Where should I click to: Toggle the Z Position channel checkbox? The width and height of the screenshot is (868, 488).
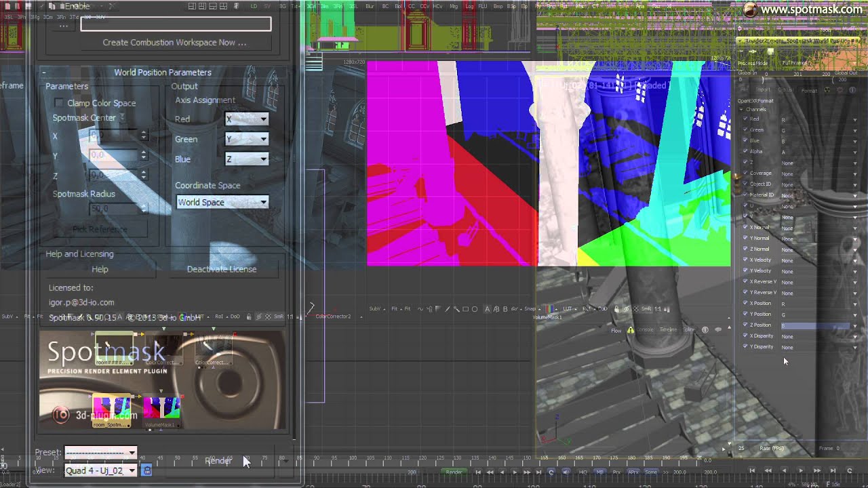coord(745,325)
